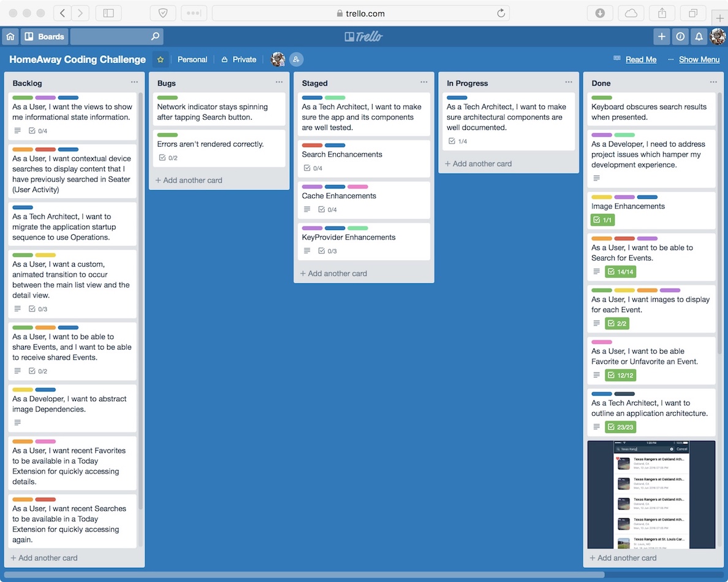This screenshot has width=728, height=582.
Task: Open the Boards menu
Action: click(x=44, y=36)
